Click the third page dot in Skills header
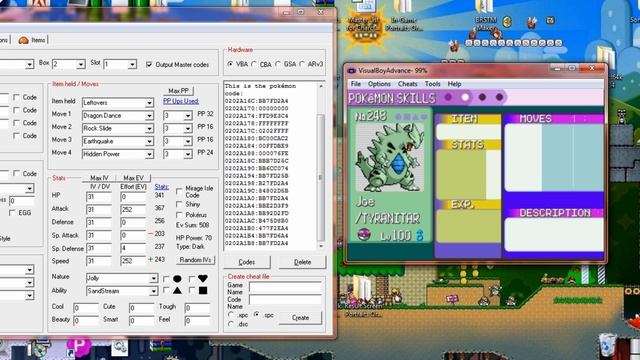The height and width of the screenshot is (360, 640). 482,97
